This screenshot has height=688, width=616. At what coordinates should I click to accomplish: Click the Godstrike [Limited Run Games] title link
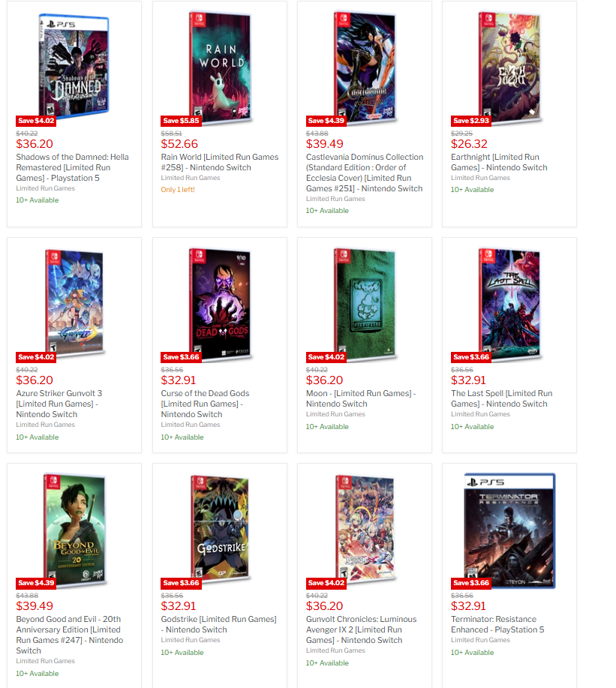pyautogui.click(x=218, y=624)
